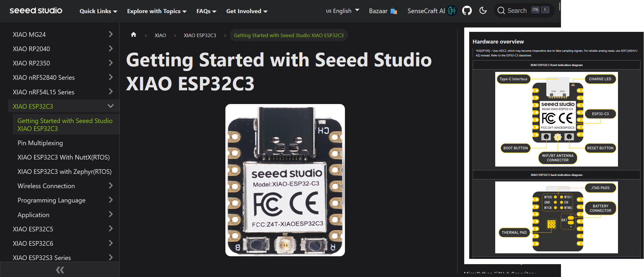Collapse the XIAO ESP32C3 sidebar section
This screenshot has height=277, width=644.
coord(111,106)
